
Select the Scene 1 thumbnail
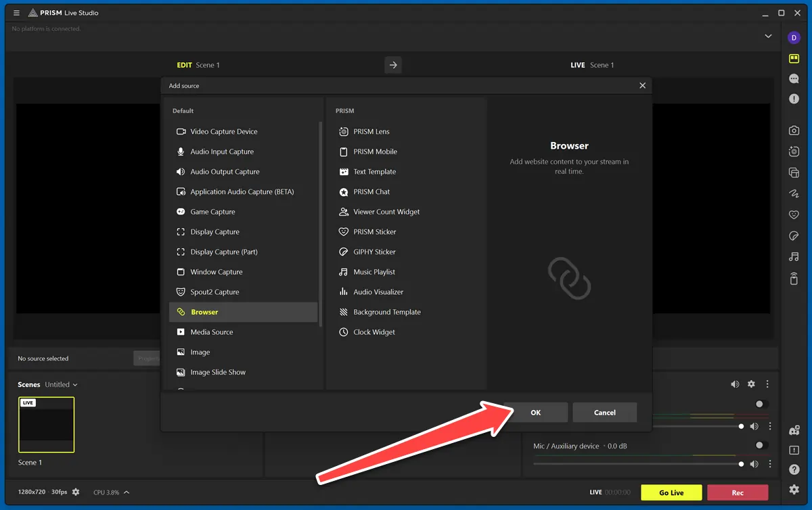pyautogui.click(x=47, y=424)
